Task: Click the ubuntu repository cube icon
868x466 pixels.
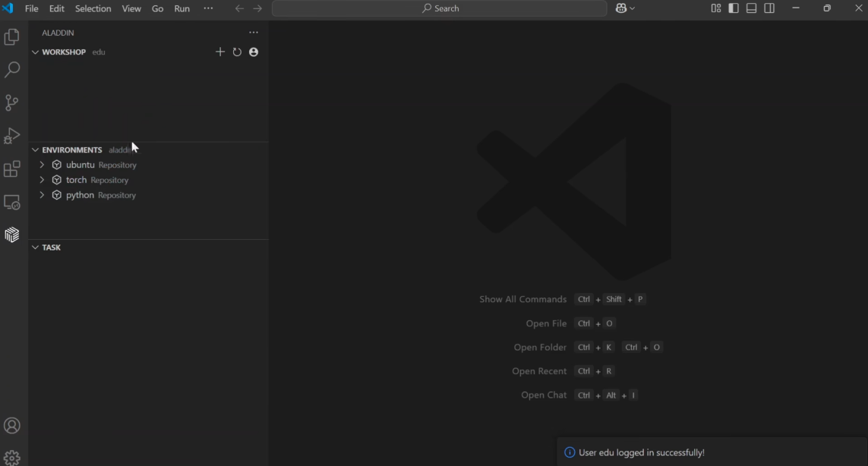Action: tap(56, 165)
